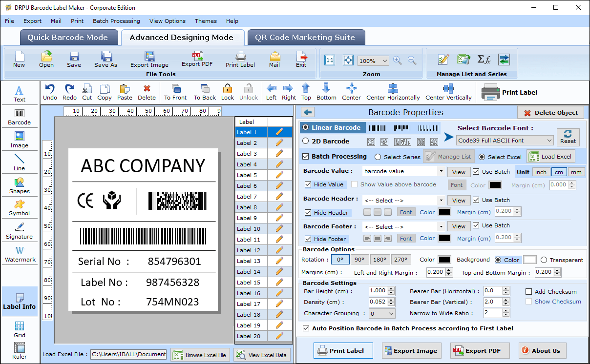
Task: Select the Signature tool in sidebar
Action: point(20,231)
